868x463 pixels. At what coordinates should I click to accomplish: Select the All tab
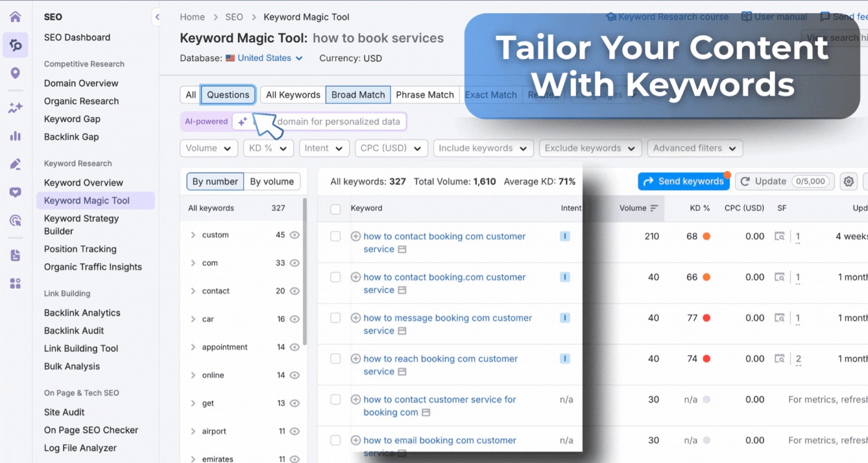[x=191, y=95]
